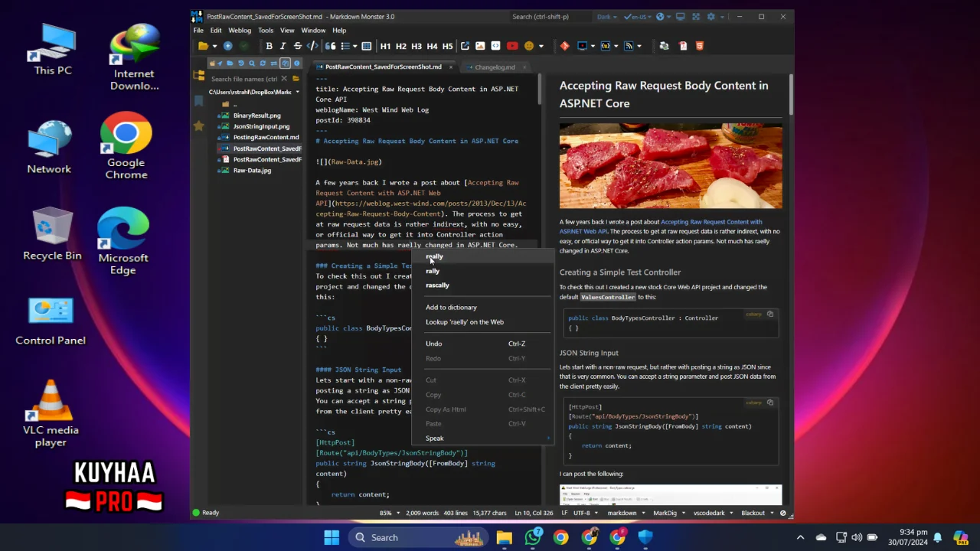This screenshot has height=551, width=980.
Task: Open the UTF-8 encoding dropdown
Action: point(584,513)
